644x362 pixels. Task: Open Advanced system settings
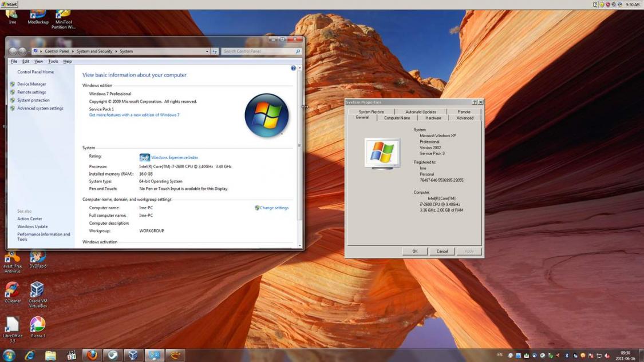40,108
